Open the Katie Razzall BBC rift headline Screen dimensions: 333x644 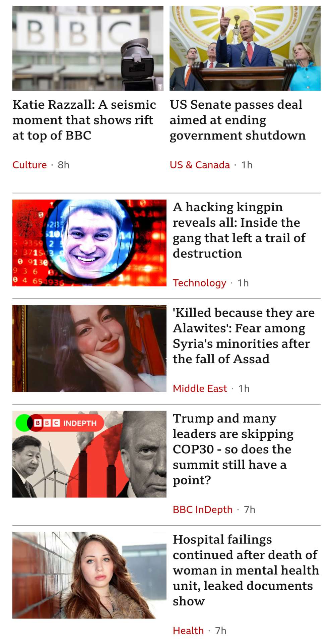coord(84,120)
